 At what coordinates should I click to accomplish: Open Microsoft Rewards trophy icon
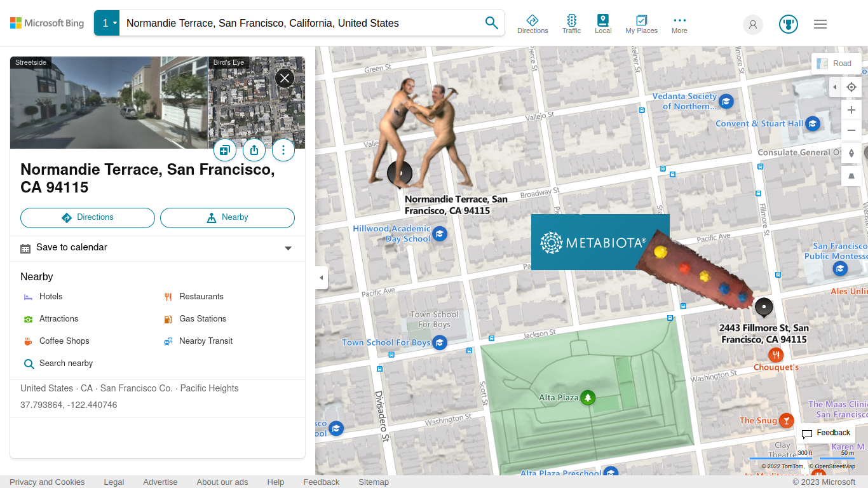789,25
